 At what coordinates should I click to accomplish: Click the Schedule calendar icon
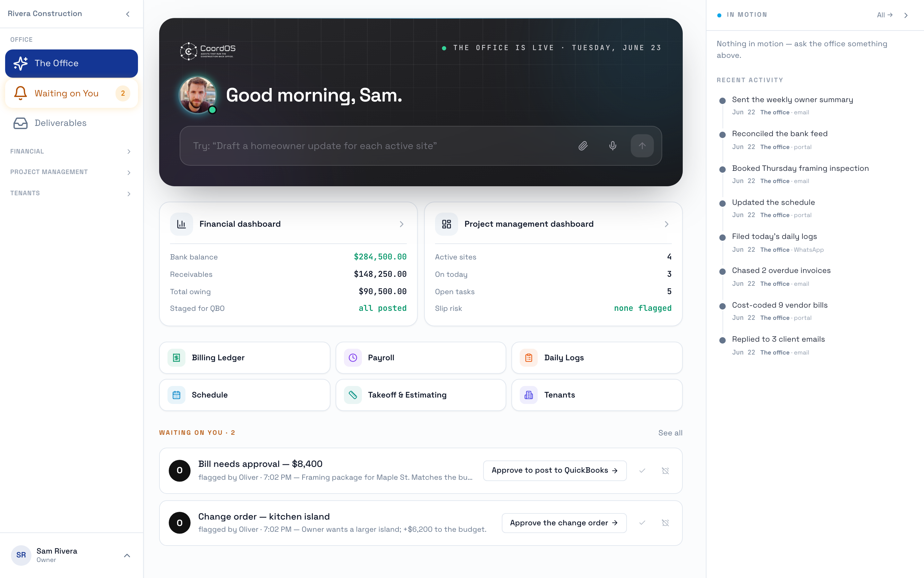point(176,395)
